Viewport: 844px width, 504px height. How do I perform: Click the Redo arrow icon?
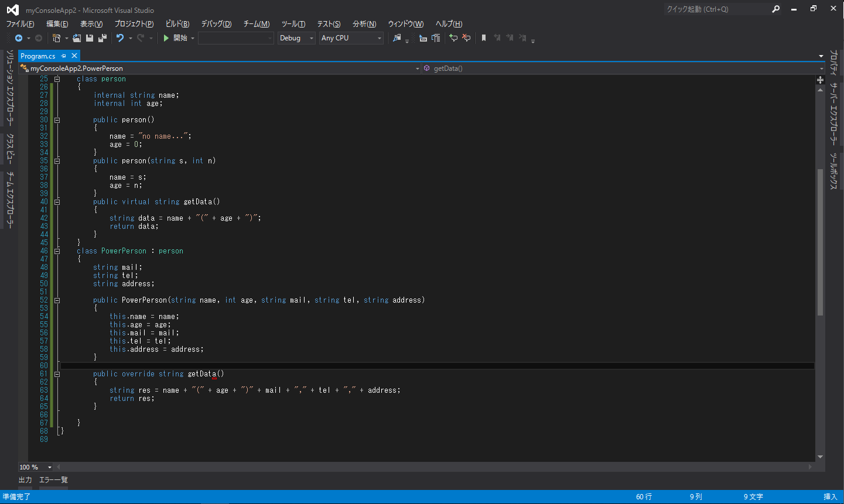pos(141,38)
